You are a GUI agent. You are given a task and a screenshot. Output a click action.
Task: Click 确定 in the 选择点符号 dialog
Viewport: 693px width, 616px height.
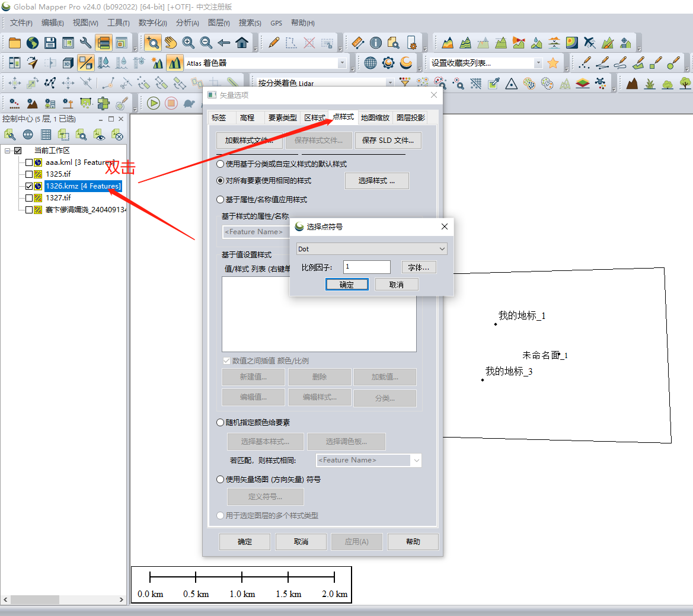(x=347, y=285)
